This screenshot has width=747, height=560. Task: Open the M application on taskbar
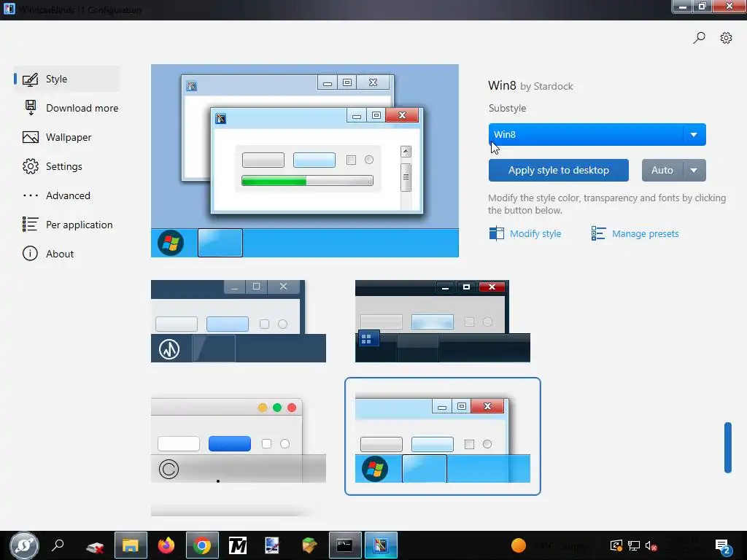coord(237,545)
